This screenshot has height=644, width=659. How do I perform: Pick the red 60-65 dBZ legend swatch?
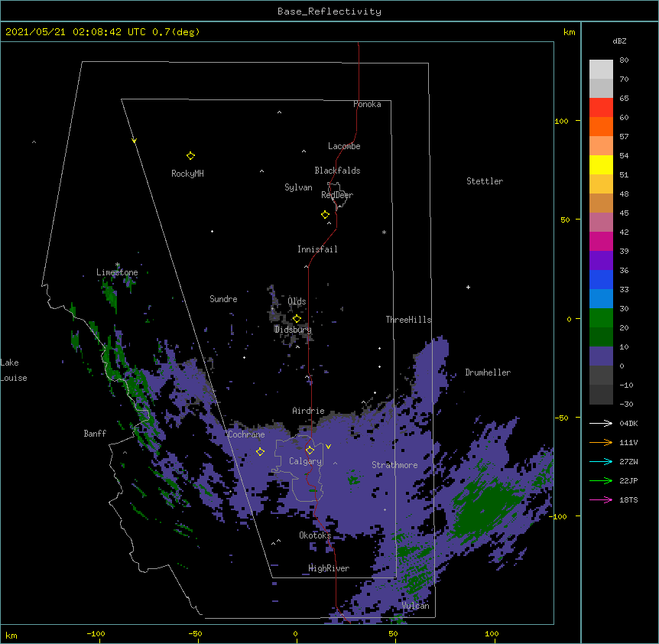pos(601,108)
